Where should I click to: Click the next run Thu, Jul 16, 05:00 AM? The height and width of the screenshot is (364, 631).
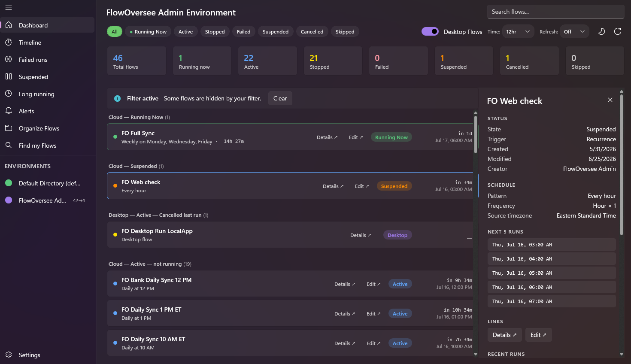point(552,273)
